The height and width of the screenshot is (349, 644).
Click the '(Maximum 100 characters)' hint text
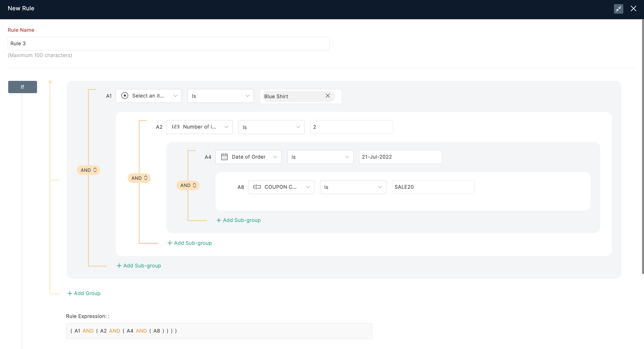(40, 55)
